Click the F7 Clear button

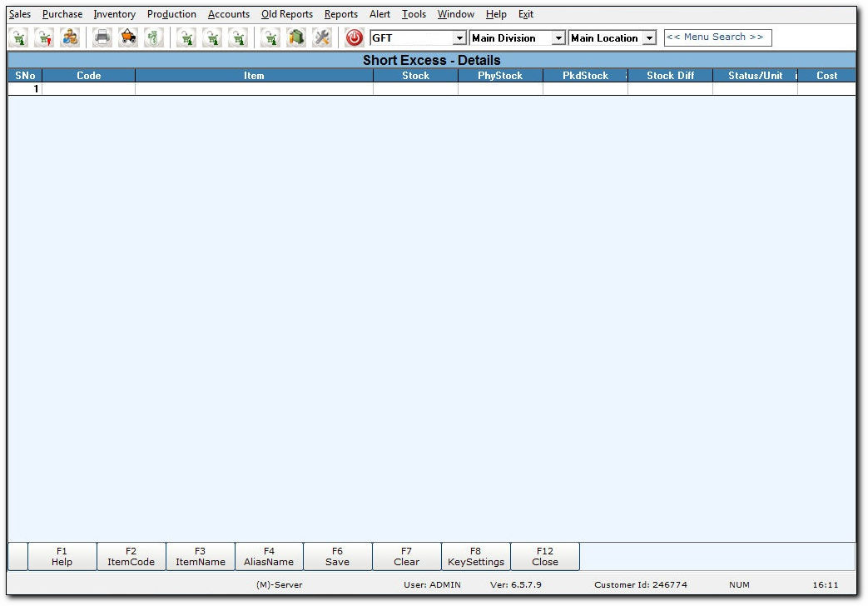coord(407,556)
